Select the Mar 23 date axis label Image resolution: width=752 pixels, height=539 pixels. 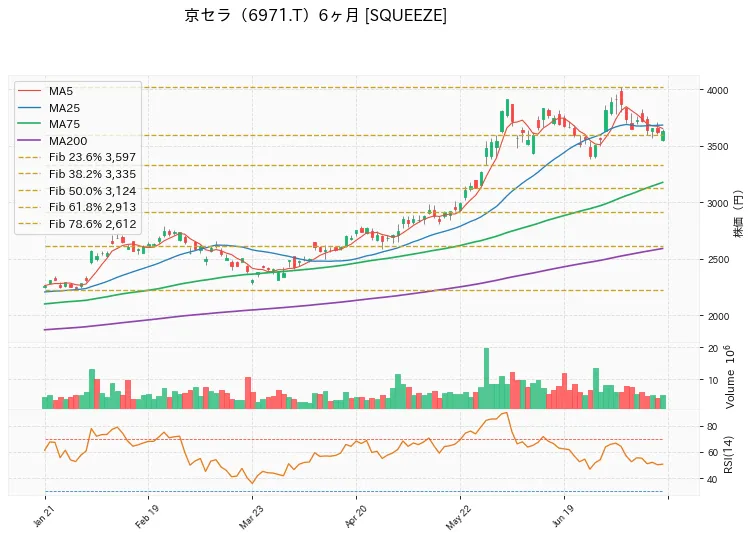tap(250, 517)
